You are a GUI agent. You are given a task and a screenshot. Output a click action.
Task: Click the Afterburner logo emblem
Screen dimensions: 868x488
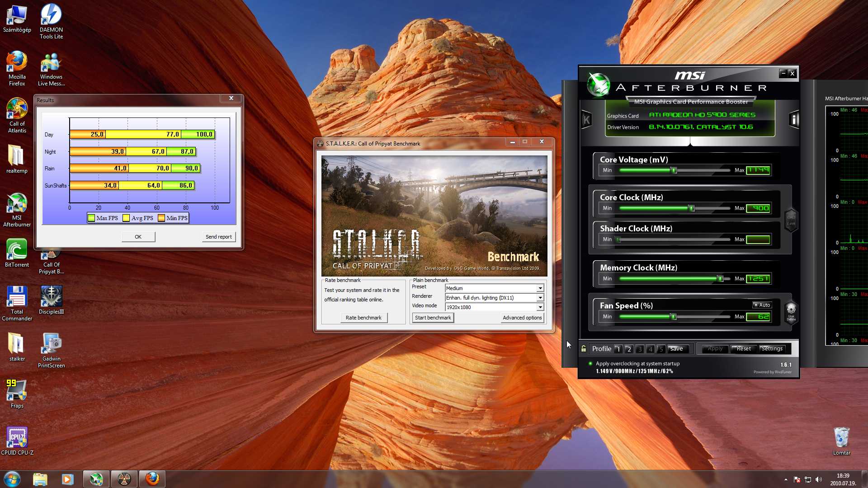pos(599,85)
